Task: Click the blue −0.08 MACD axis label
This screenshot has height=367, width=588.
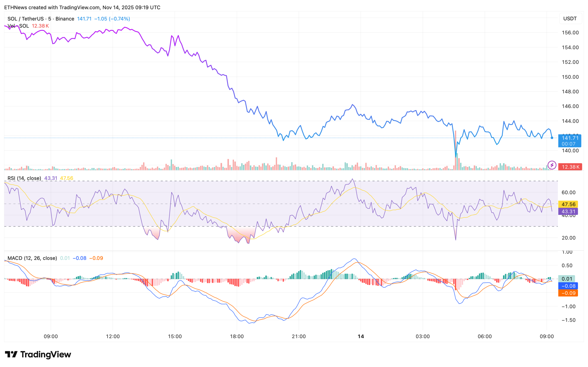Action: click(568, 286)
